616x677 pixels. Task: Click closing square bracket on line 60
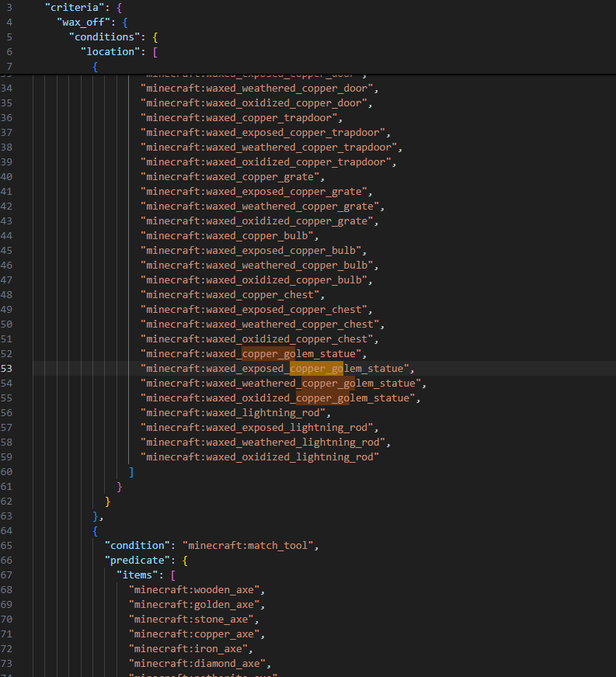131,472
